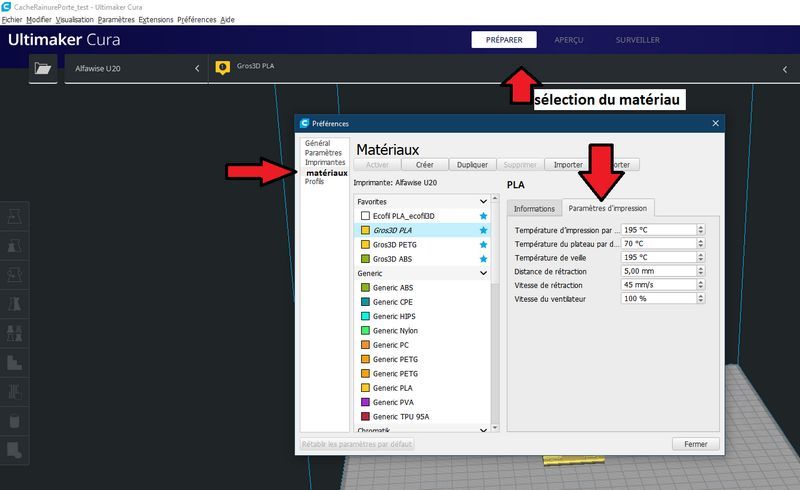
Task: Open the Alfawise U20 printer selector
Action: tap(136, 68)
